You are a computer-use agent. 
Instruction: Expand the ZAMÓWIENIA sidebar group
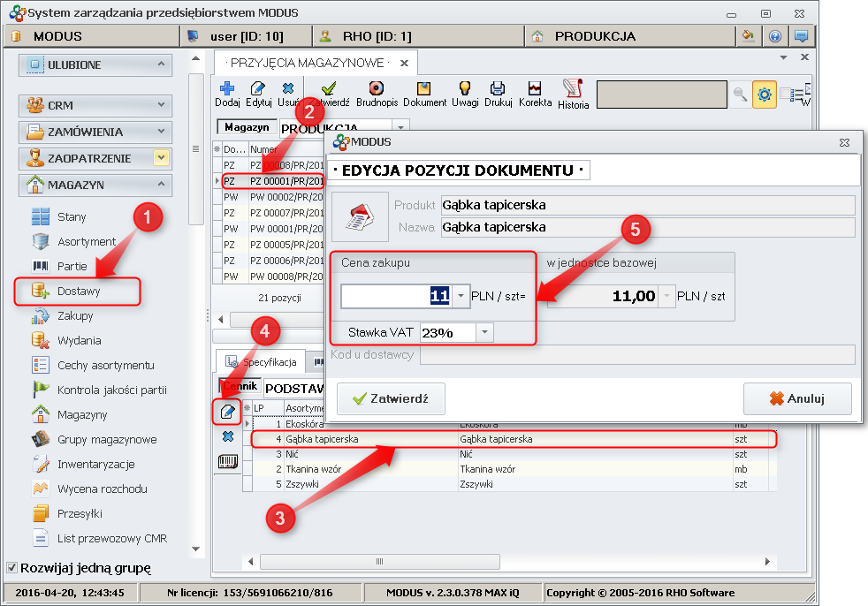(x=161, y=132)
